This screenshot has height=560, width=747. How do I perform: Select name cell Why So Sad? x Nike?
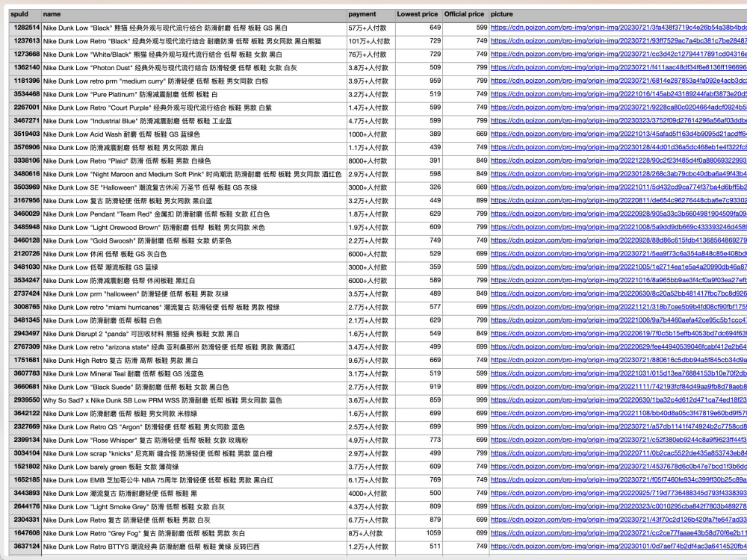(194, 400)
